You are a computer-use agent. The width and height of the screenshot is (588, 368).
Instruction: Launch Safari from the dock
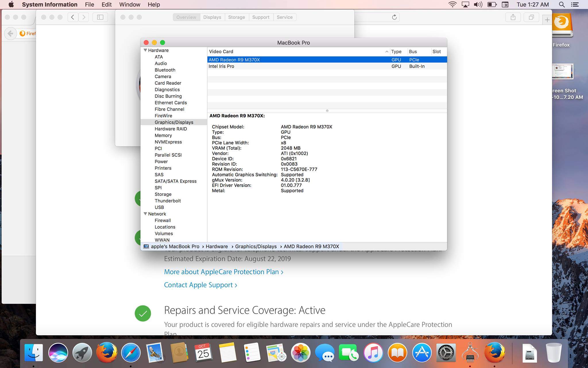[131, 353]
